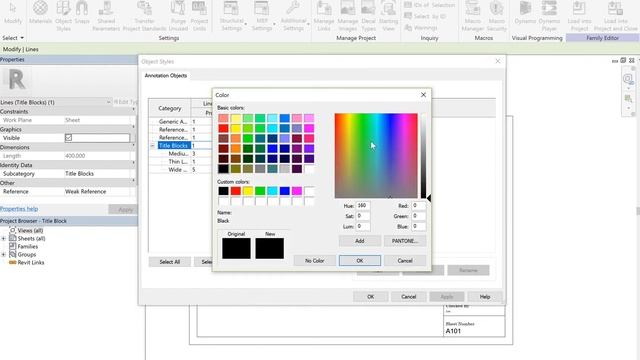Pick a hue in the color spectrum
The height and width of the screenshot is (360, 640).
point(376,156)
